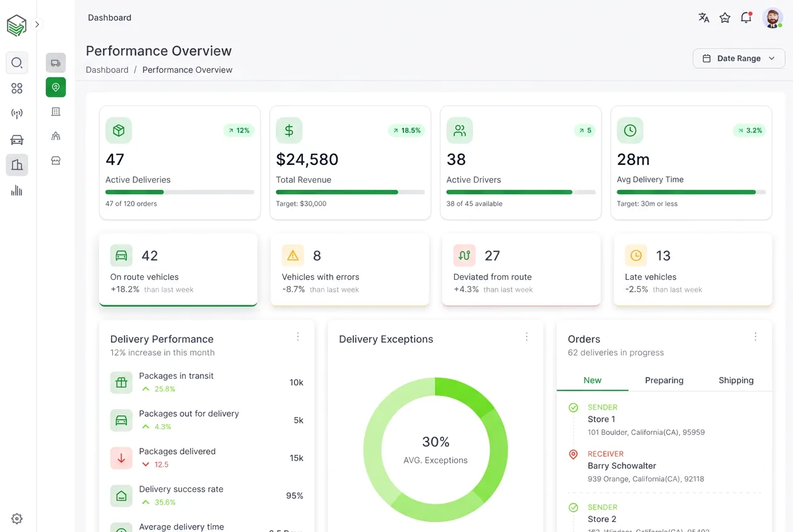This screenshot has width=793, height=532.
Task: Click the Active Deliveries progress bar
Action: coord(179,192)
